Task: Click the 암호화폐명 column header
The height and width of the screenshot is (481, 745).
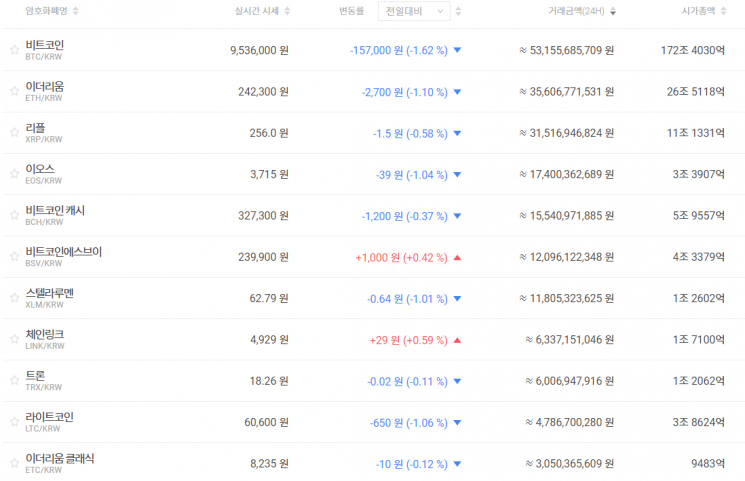Action: [47, 11]
